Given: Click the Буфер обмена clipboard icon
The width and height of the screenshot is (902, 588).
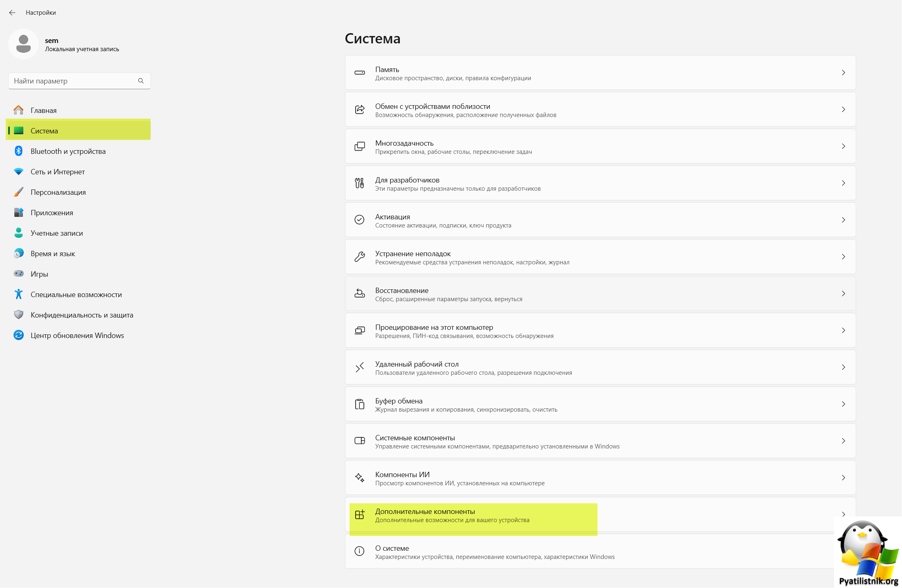Looking at the screenshot, I should (359, 404).
